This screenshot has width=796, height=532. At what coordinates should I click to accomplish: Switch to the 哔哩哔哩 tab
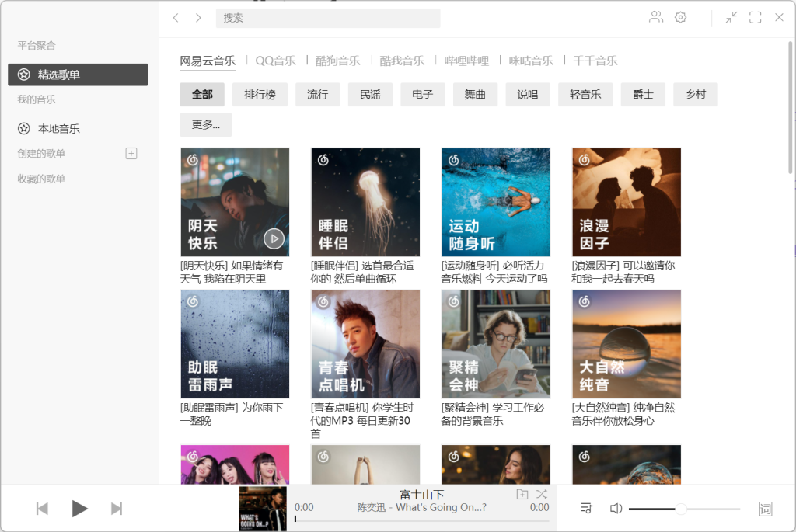coord(466,61)
